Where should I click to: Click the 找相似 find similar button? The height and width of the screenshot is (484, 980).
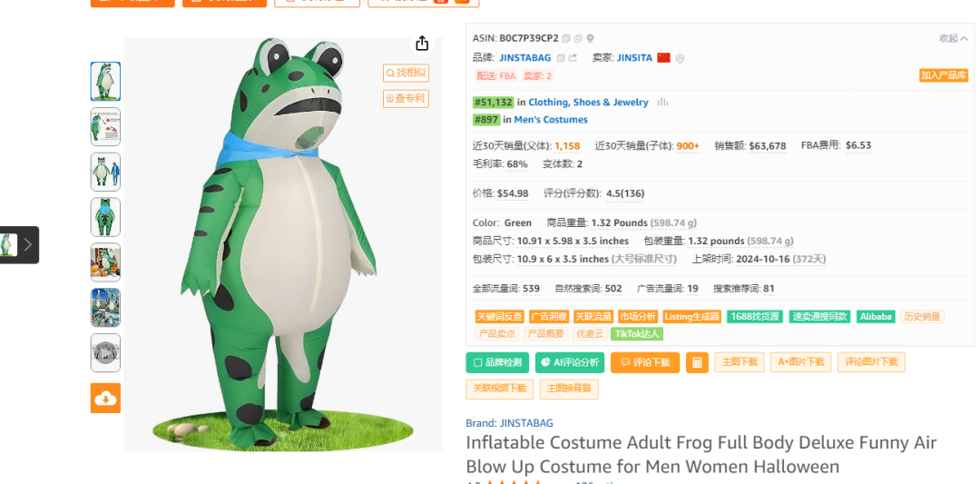tap(406, 73)
